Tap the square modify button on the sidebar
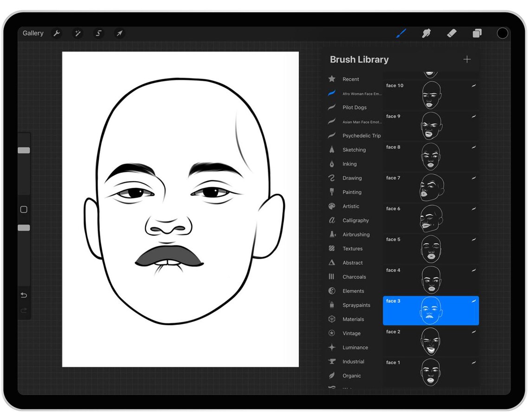This screenshot has width=529, height=420. coord(24,210)
